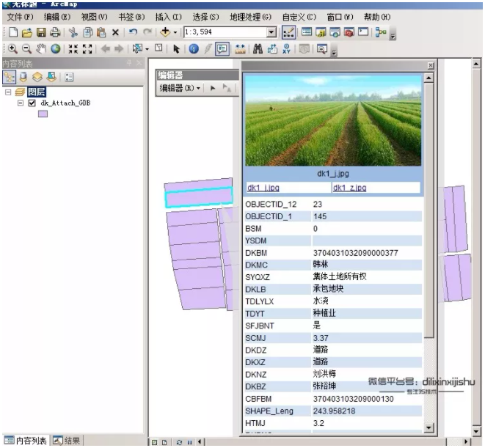Select the Zoom Out tool
This screenshot has height=448, width=485.
27,48
